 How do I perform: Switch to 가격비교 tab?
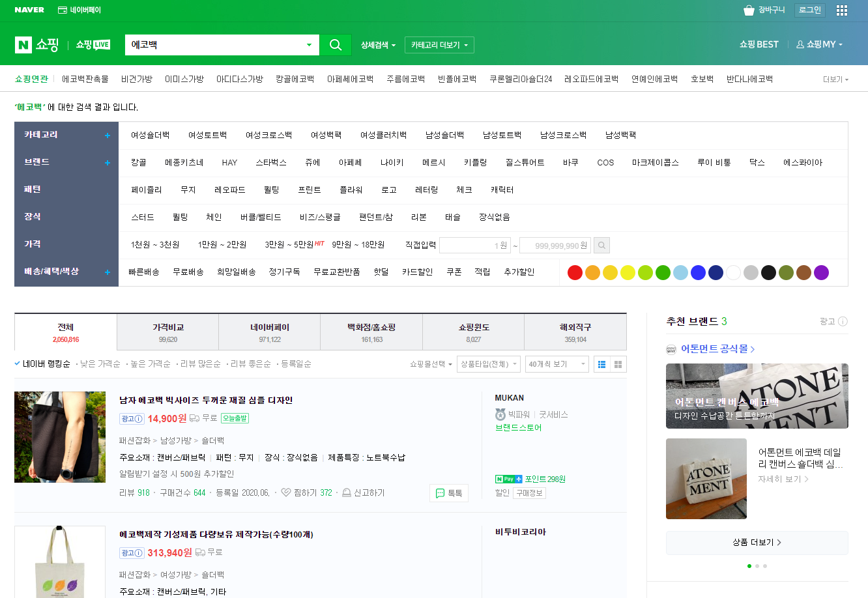(168, 332)
